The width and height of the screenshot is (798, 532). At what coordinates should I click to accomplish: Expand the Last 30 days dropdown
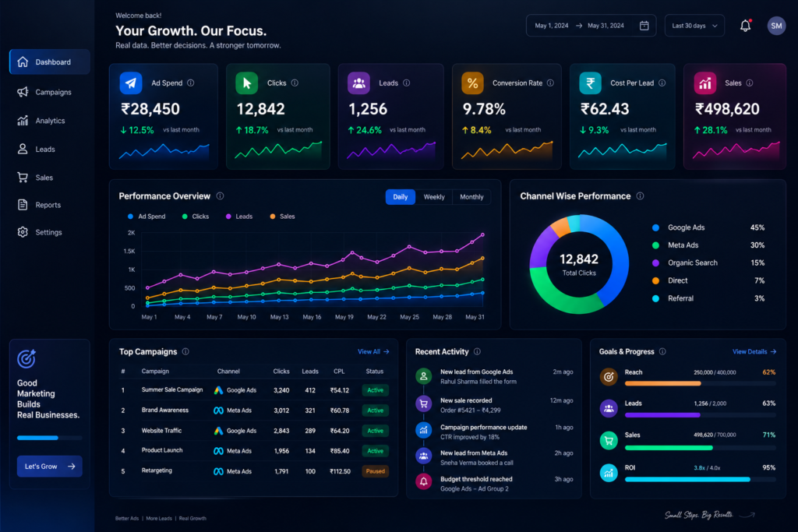tap(694, 26)
